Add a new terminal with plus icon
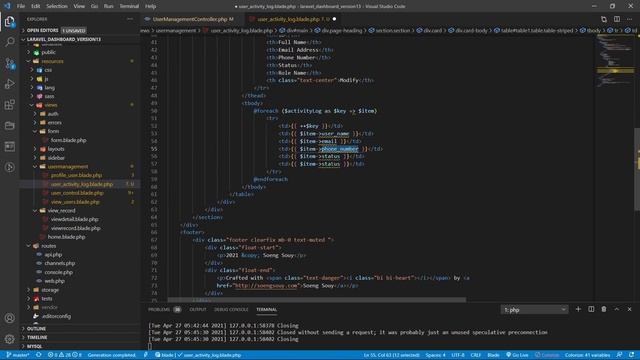 (x=578, y=309)
